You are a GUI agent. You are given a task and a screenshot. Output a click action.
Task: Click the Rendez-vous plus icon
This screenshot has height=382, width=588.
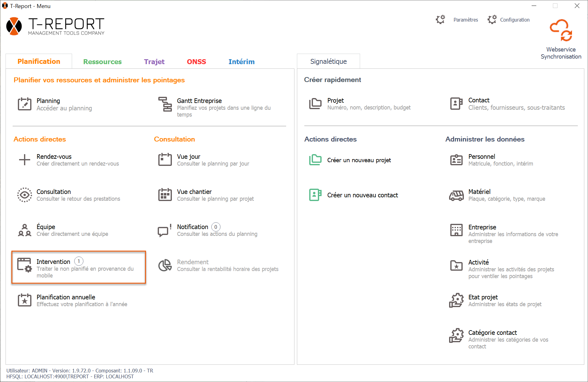point(25,160)
